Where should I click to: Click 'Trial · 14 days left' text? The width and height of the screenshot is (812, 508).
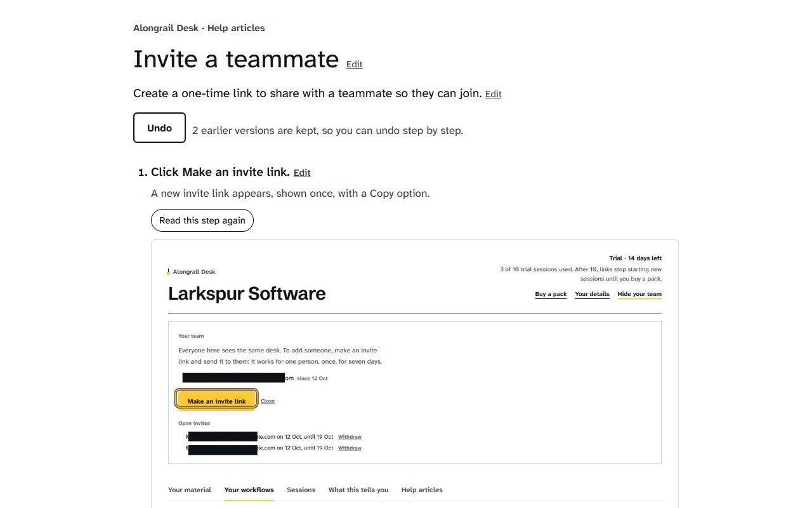635,258
